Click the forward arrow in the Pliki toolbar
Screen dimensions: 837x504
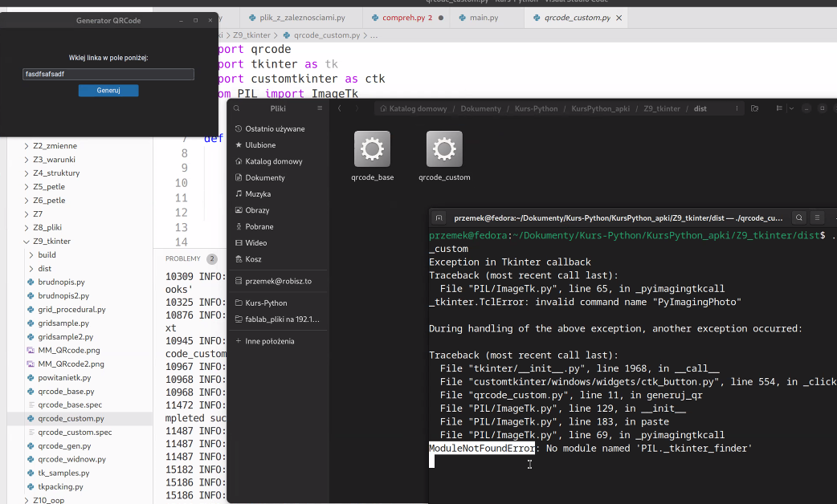pyautogui.click(x=357, y=108)
